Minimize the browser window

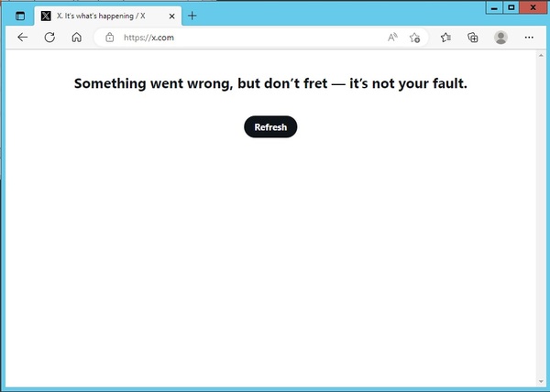coord(495,7)
